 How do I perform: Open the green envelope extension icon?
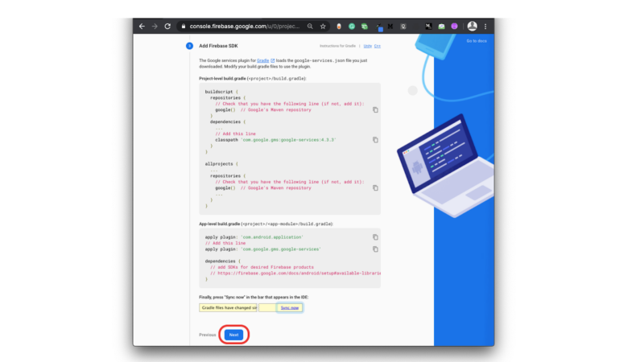point(441,27)
